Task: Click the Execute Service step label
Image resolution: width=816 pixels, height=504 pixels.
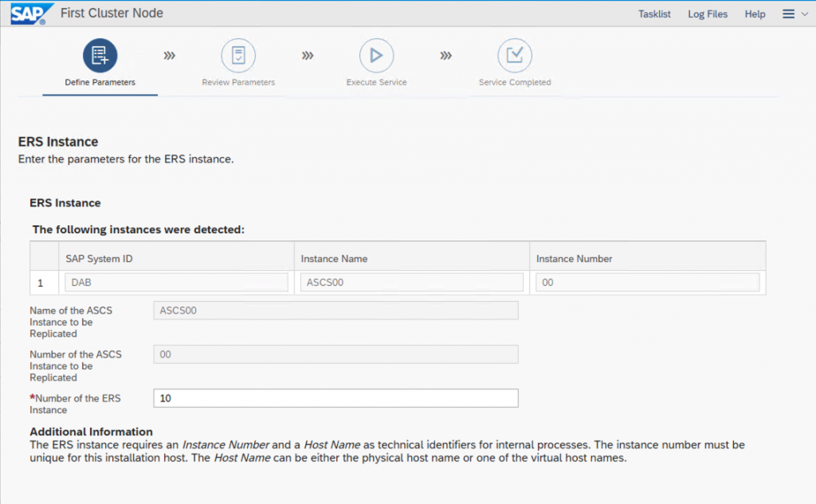Action: [376, 82]
